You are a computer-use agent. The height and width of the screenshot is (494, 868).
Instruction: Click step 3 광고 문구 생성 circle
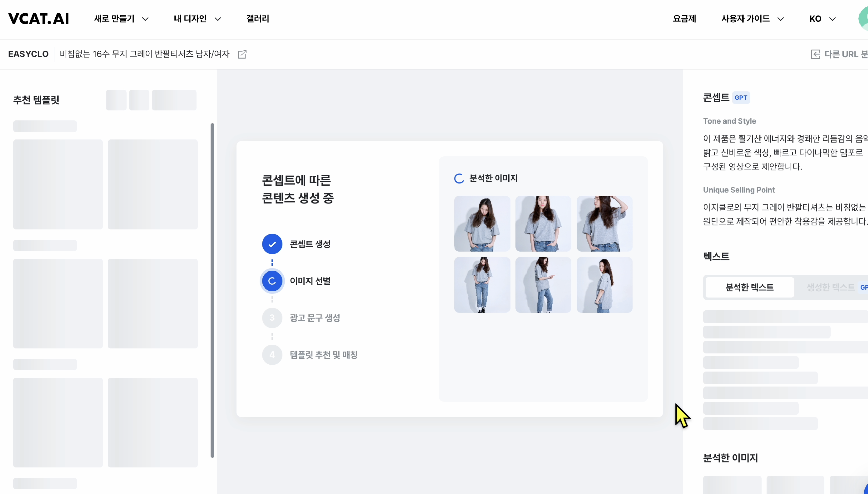tap(272, 318)
